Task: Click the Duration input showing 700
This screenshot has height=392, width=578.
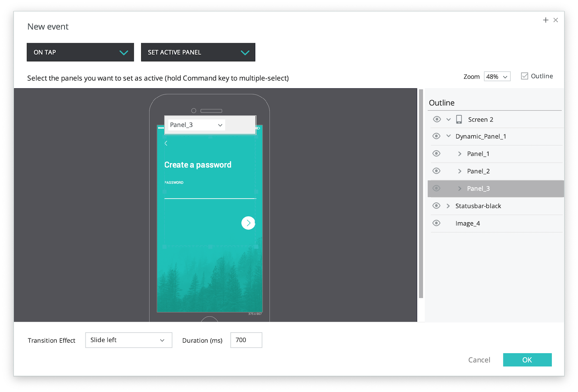Action: [246, 340]
